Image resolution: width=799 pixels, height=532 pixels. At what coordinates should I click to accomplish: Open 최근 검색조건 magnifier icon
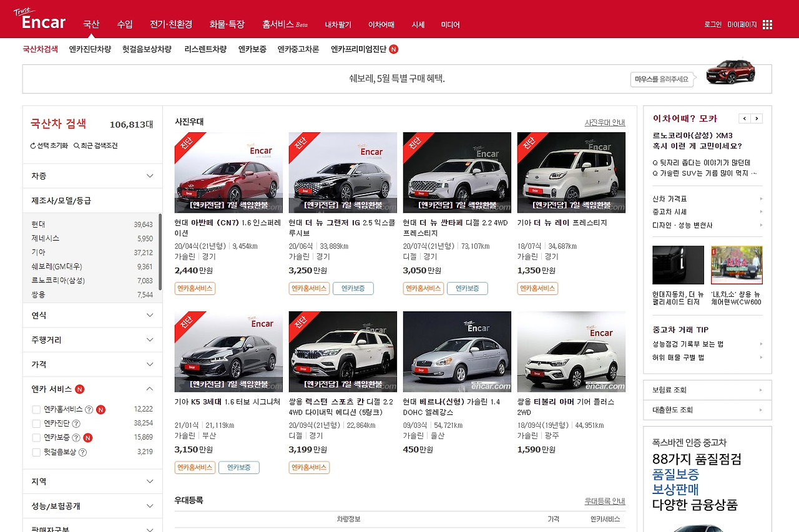tap(76, 146)
